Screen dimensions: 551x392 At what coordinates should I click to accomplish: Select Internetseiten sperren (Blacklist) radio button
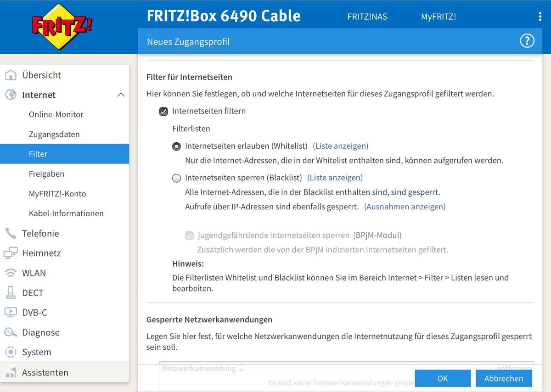[x=176, y=178]
